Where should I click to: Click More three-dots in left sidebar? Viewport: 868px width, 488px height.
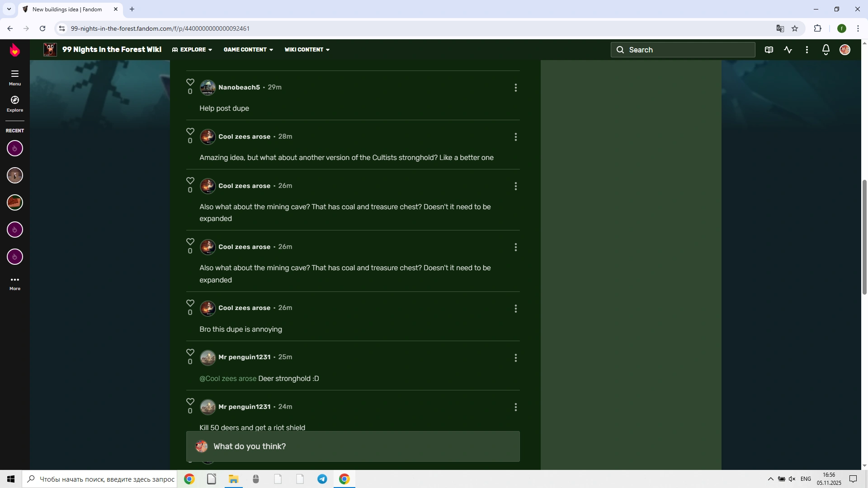point(15,280)
